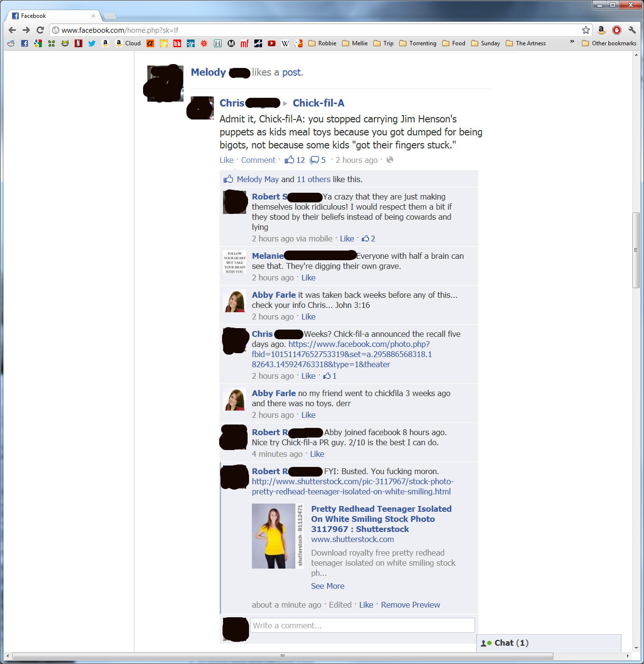This screenshot has width=644, height=664.
Task: Click the thumbs-up 1 on Chris's comment
Action: (330, 376)
